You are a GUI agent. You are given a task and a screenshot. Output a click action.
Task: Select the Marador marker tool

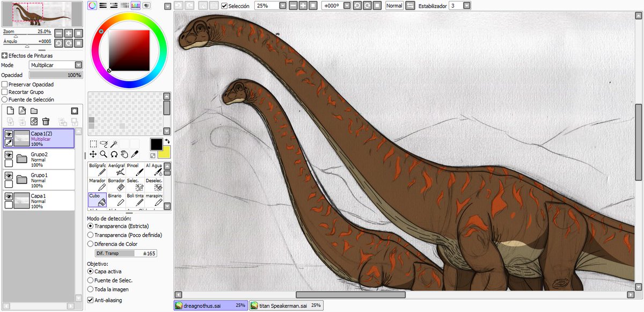pos(98,184)
